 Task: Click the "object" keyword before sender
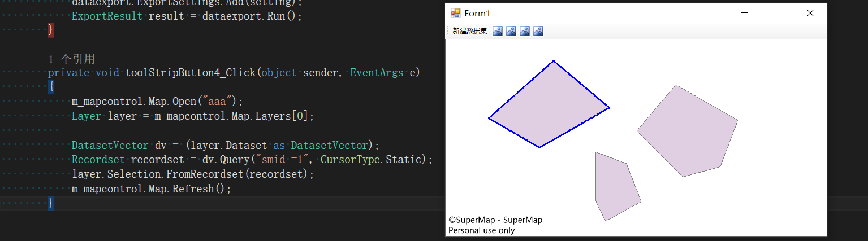279,73
